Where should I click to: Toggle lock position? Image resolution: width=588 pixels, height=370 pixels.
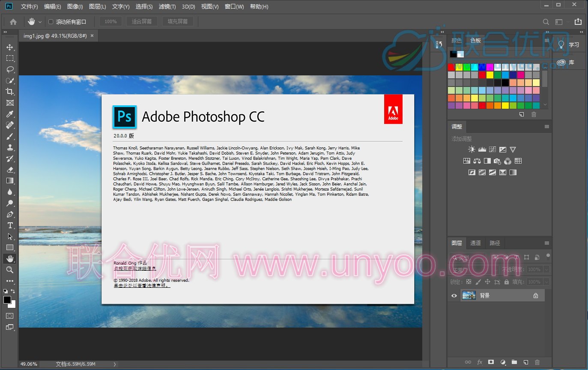point(487,282)
